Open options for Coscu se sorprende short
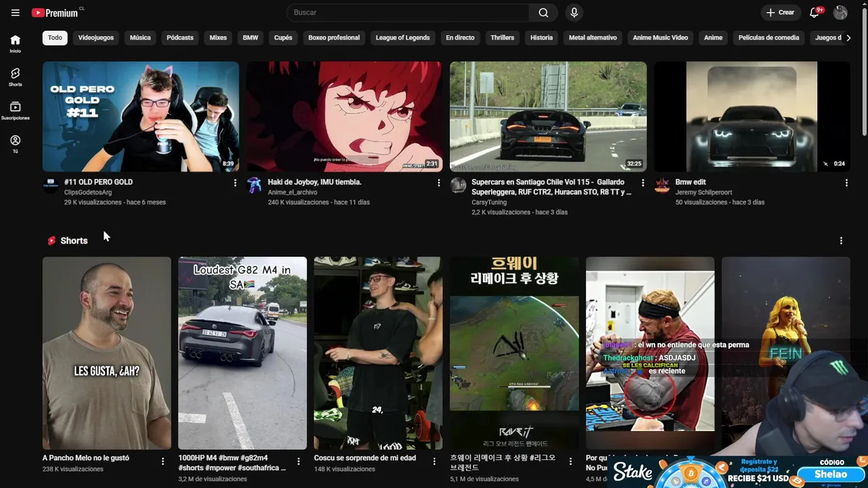This screenshot has width=868, height=488. (x=435, y=462)
